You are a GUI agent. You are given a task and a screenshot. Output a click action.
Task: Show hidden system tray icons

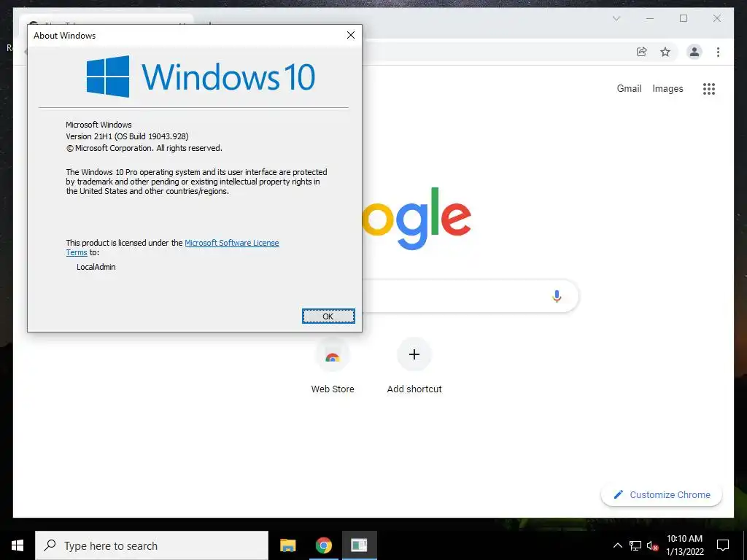pyautogui.click(x=617, y=545)
